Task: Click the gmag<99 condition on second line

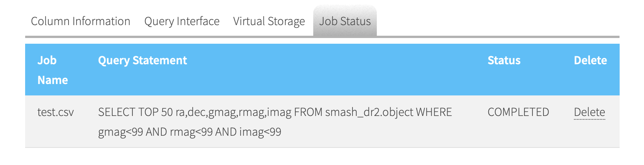Action: point(121,132)
